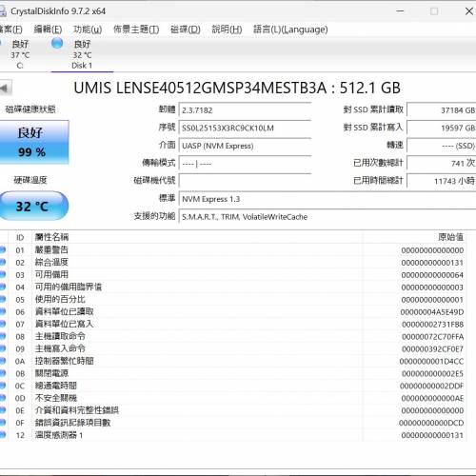Select attribute row 12 溫度感測器 1
Screen dimensions: 476x476
point(233,435)
